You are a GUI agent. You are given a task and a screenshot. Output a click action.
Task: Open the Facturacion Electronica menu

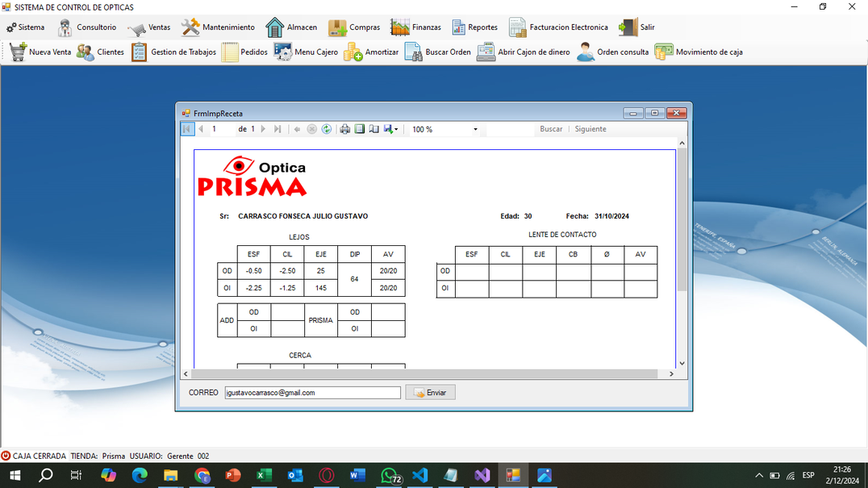pyautogui.click(x=558, y=27)
